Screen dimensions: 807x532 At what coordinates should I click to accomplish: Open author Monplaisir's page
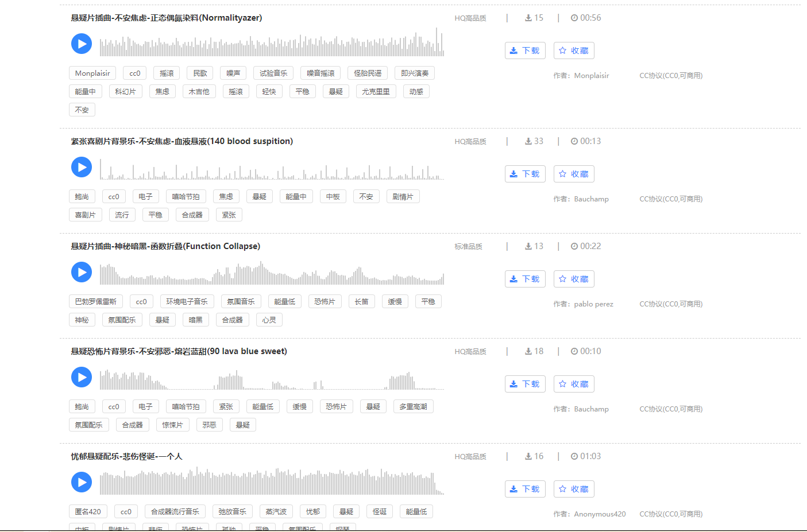point(592,75)
